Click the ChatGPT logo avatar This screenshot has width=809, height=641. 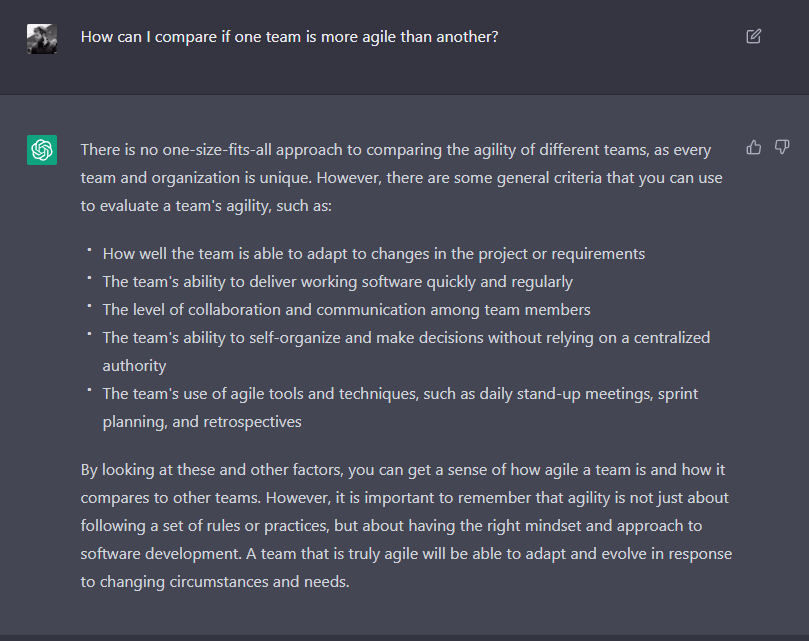42,150
